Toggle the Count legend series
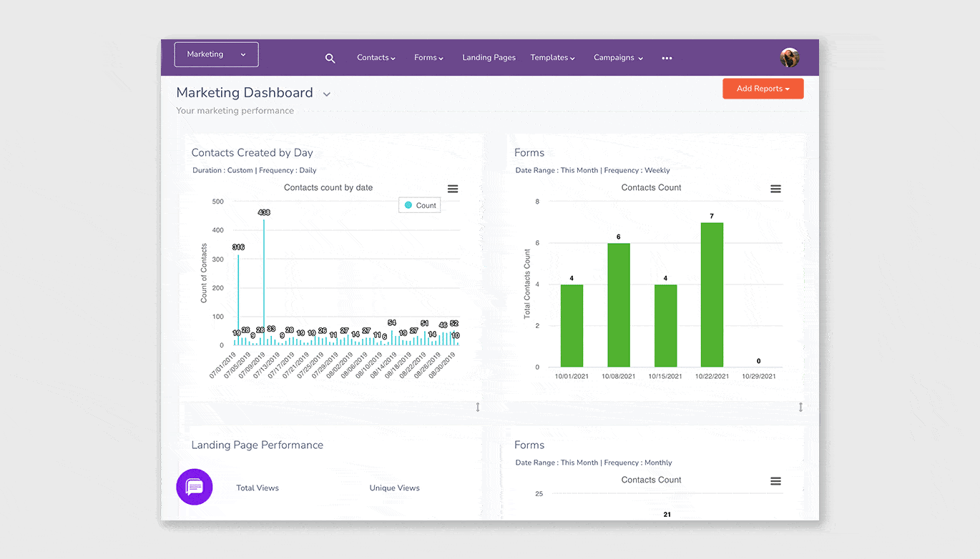This screenshot has width=980, height=559. pos(420,205)
